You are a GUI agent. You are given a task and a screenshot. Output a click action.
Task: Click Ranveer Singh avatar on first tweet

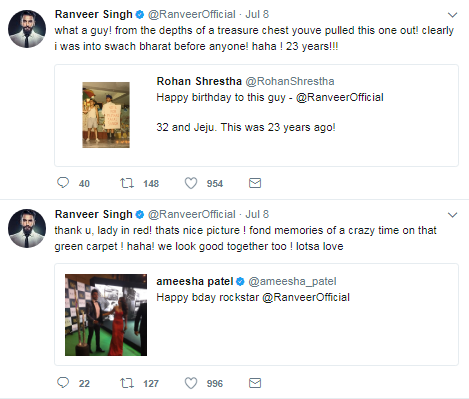[27, 29]
